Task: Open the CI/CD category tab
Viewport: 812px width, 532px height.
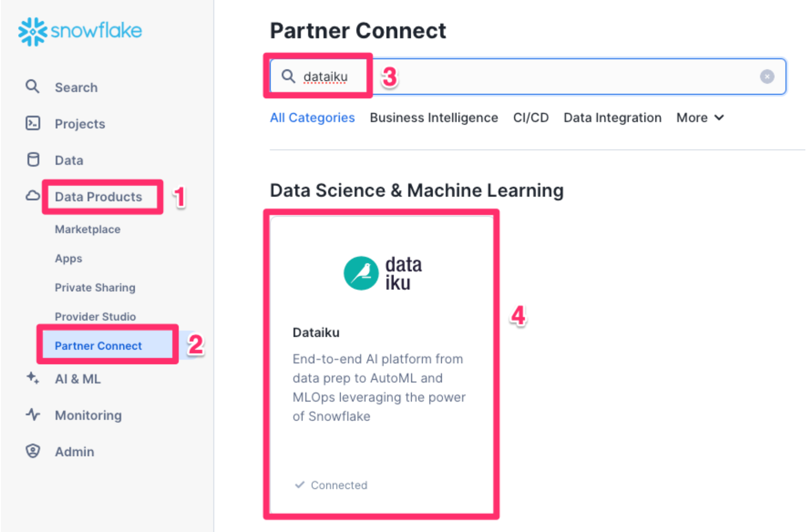Action: pos(531,118)
